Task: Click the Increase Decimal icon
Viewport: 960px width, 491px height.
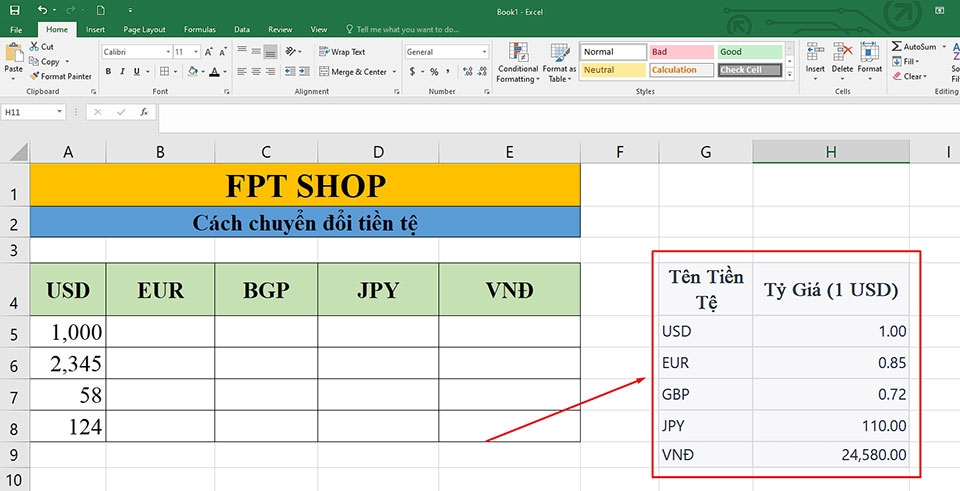Action: [467, 72]
